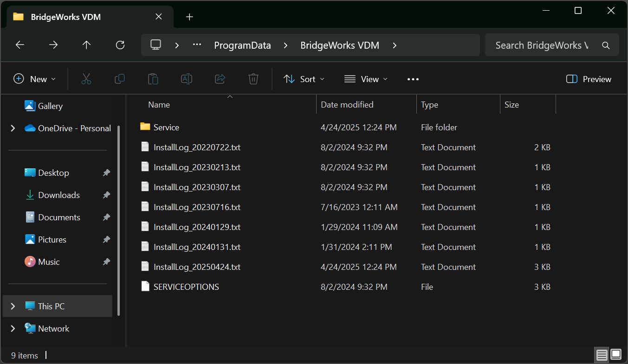
Task: Click chevron after ProgramData breadcrumb
Action: (285, 45)
